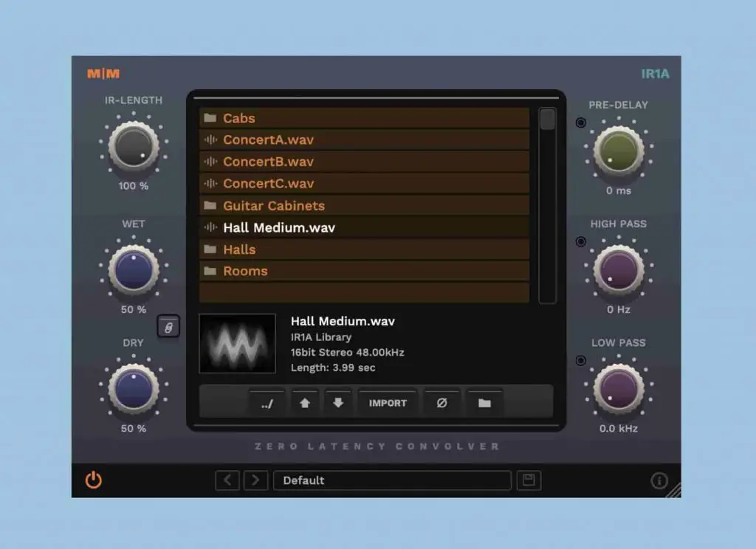Select previous IR with up arrow

(305, 403)
